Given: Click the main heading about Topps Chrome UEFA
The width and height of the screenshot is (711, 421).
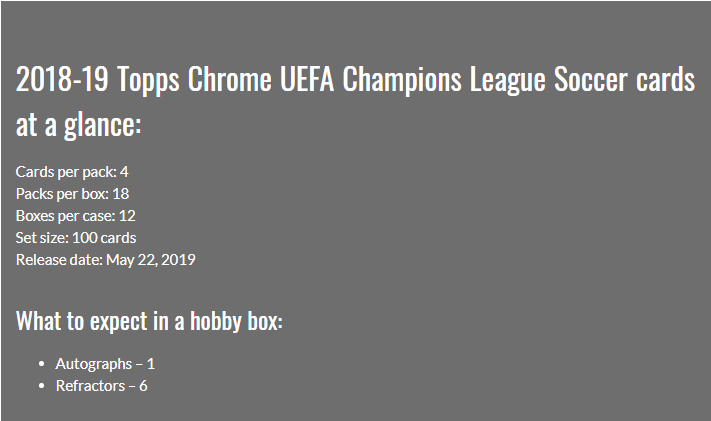Looking at the screenshot, I should (x=355, y=101).
